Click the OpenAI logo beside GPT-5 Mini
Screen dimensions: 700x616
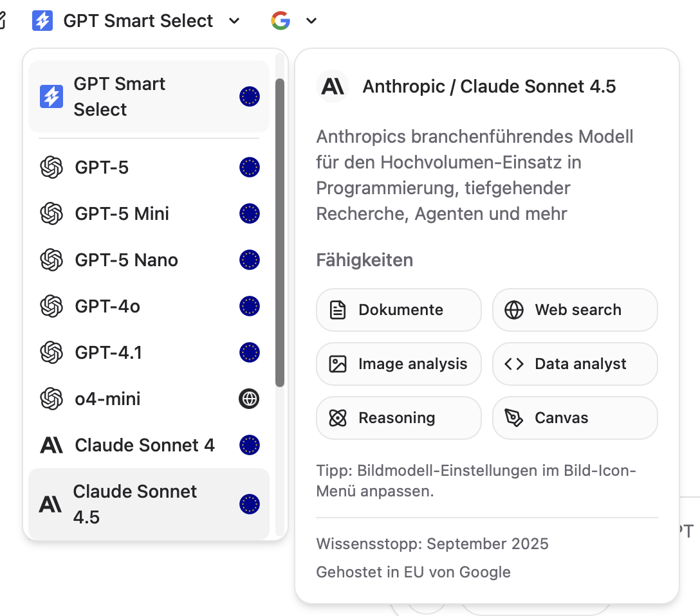click(51, 213)
